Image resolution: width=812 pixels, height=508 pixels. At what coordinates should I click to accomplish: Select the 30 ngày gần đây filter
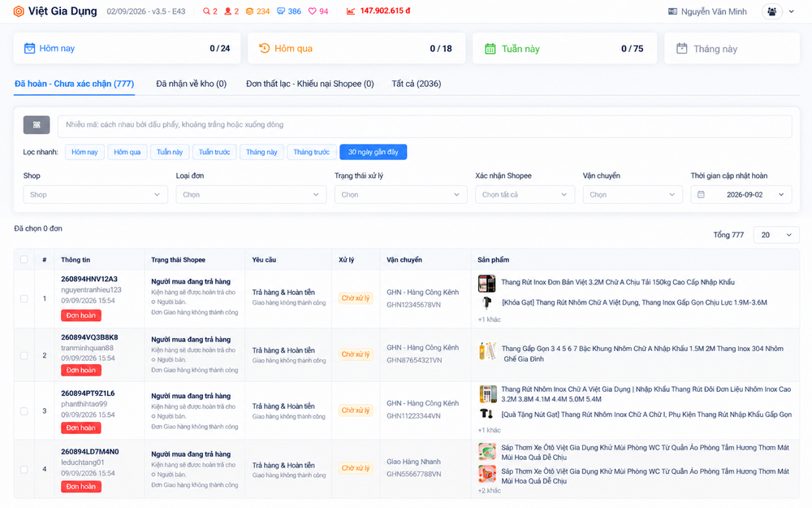pyautogui.click(x=373, y=152)
